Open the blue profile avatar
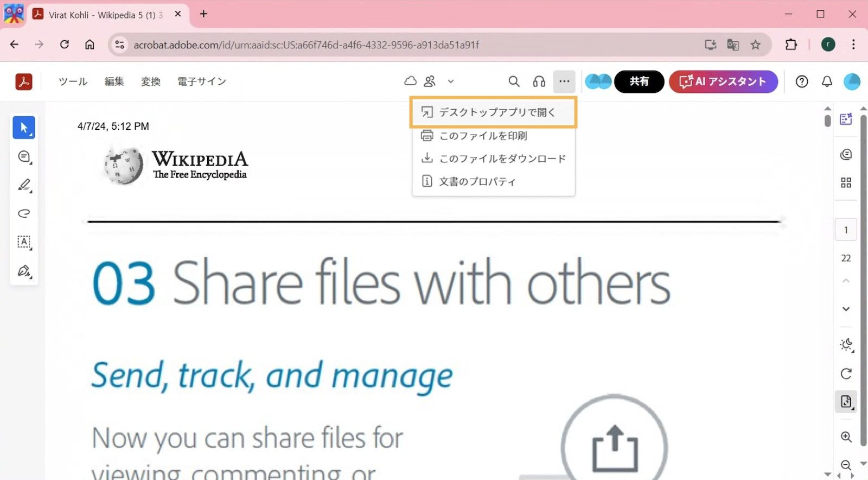The width and height of the screenshot is (868, 480). point(852,81)
